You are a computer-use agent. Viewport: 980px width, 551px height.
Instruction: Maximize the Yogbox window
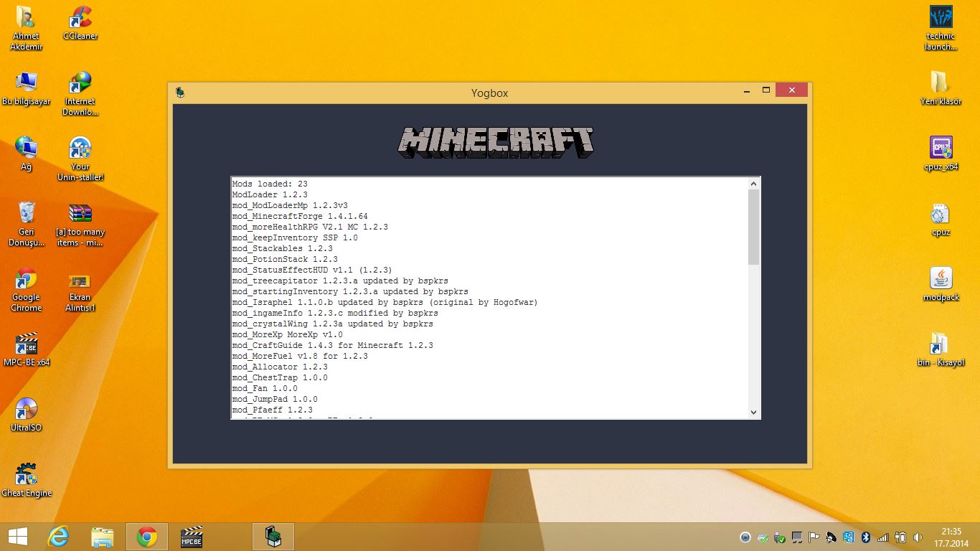click(765, 90)
